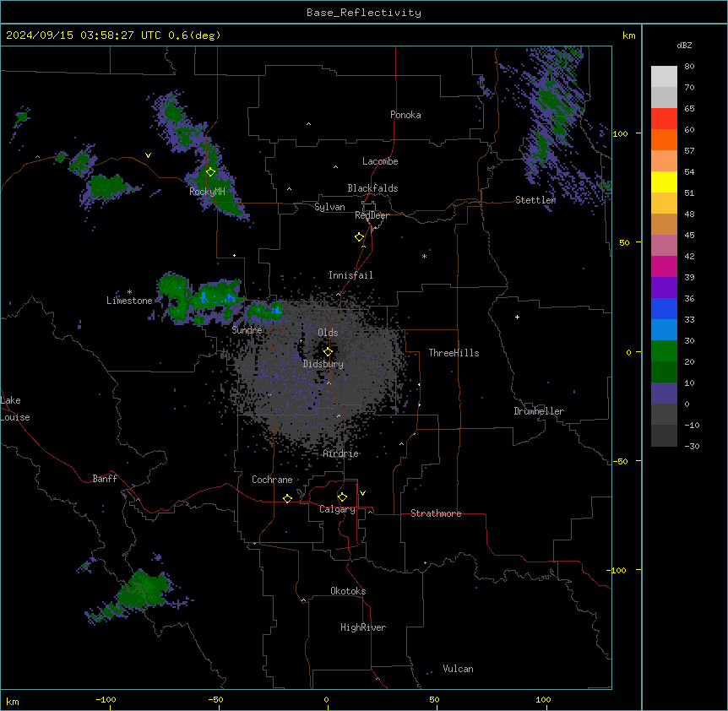Select the Lacombe city label
Image resolution: width=728 pixels, height=711 pixels.
380,161
